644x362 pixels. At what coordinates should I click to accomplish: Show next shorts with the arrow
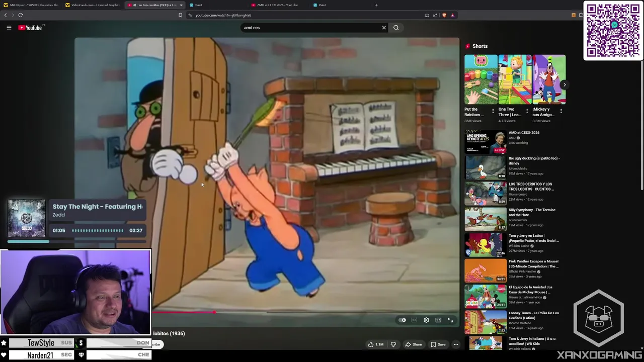[x=564, y=84]
